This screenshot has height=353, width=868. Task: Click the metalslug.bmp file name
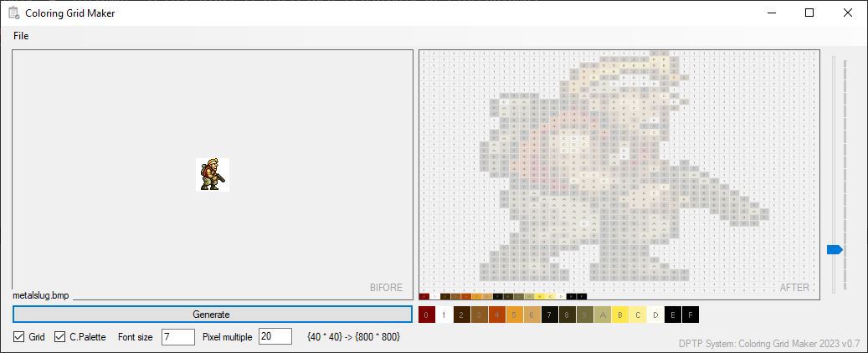(x=41, y=295)
